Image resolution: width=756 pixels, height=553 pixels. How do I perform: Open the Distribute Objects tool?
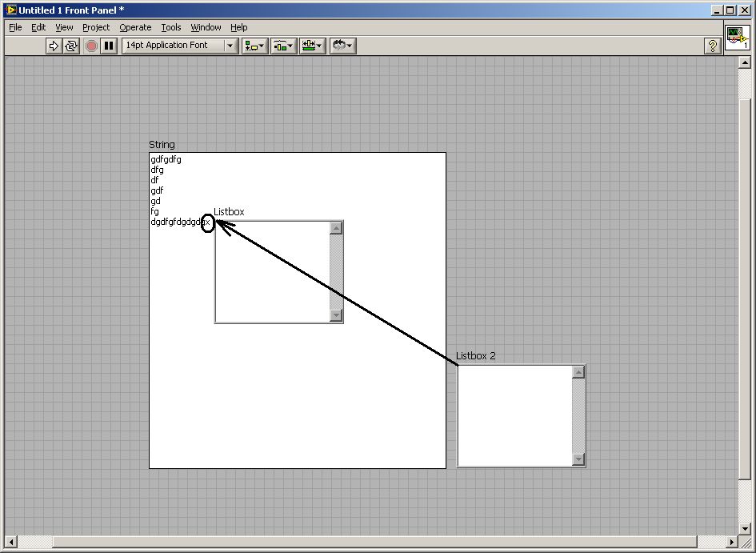coord(283,46)
